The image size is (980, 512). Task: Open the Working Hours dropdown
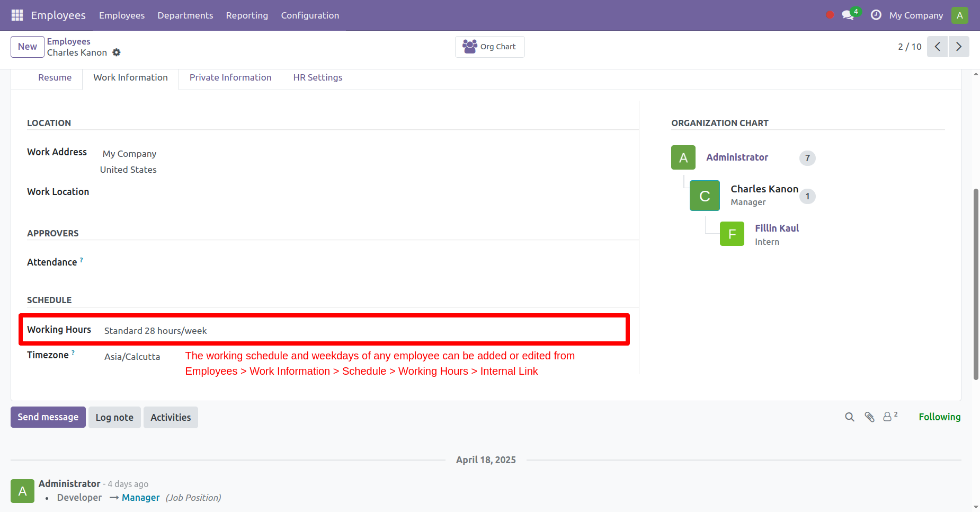[x=155, y=330]
